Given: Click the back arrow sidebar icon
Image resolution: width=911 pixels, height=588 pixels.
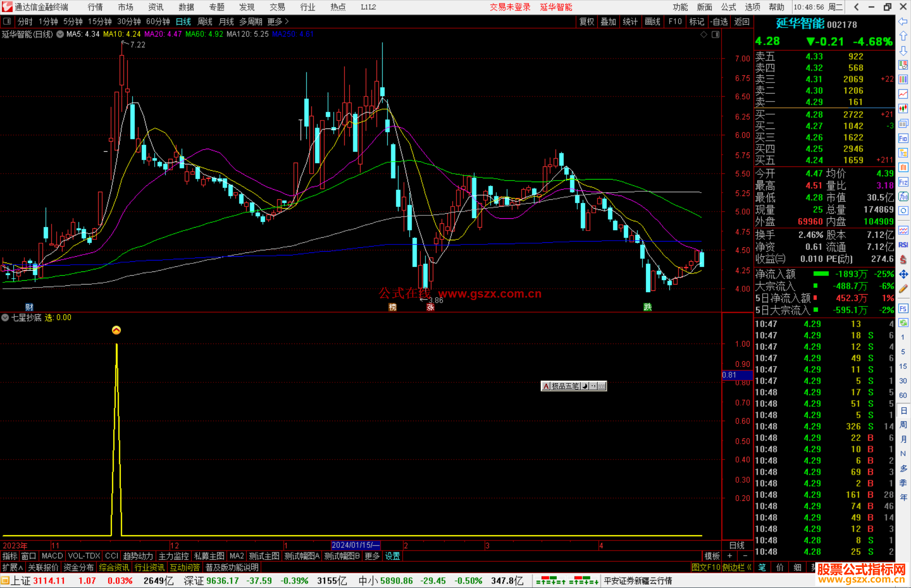Looking at the screenshot, I should [903, 21].
